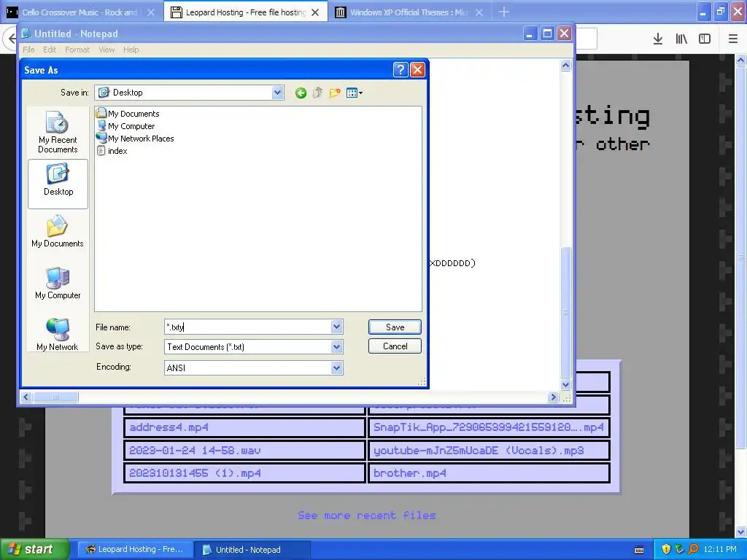Select My Computer in the places bar
This screenshot has width=747, height=560.
[x=58, y=284]
